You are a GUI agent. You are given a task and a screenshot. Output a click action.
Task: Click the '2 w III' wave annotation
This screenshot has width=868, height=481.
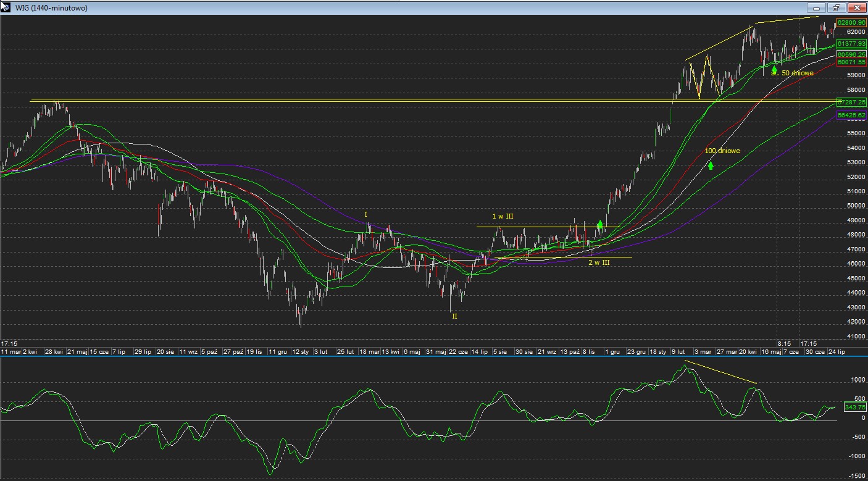coord(598,262)
